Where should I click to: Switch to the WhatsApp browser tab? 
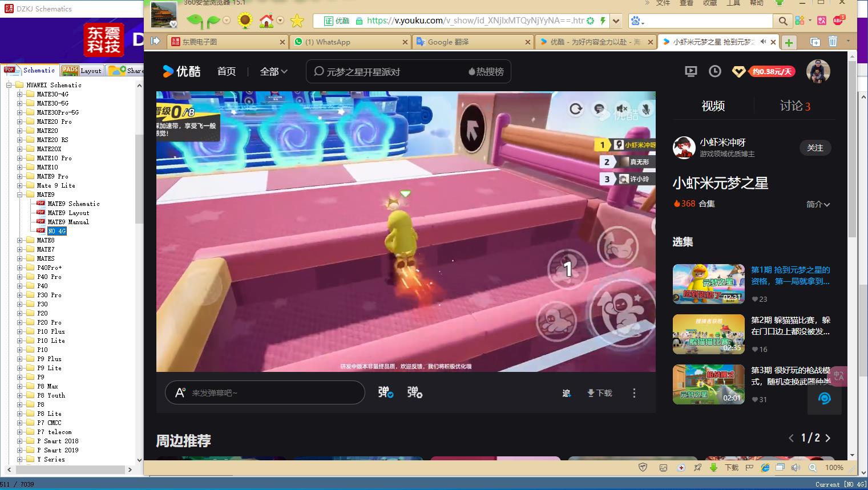[350, 42]
